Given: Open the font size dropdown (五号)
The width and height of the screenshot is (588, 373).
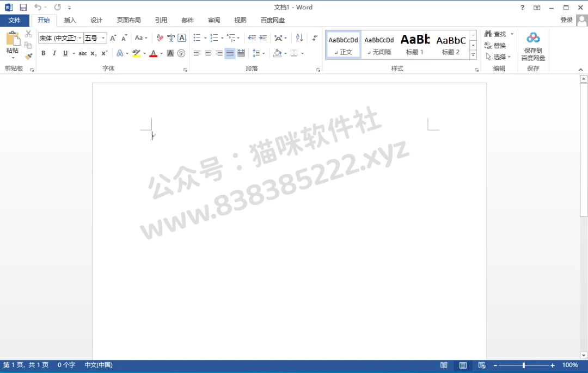Looking at the screenshot, I should click(x=103, y=38).
